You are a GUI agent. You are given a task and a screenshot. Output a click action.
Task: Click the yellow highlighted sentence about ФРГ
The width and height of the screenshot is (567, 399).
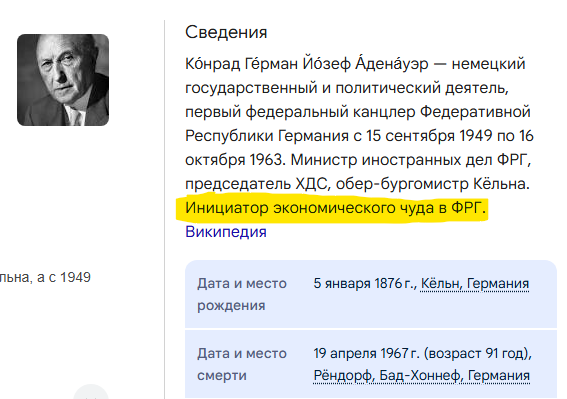tap(335, 208)
